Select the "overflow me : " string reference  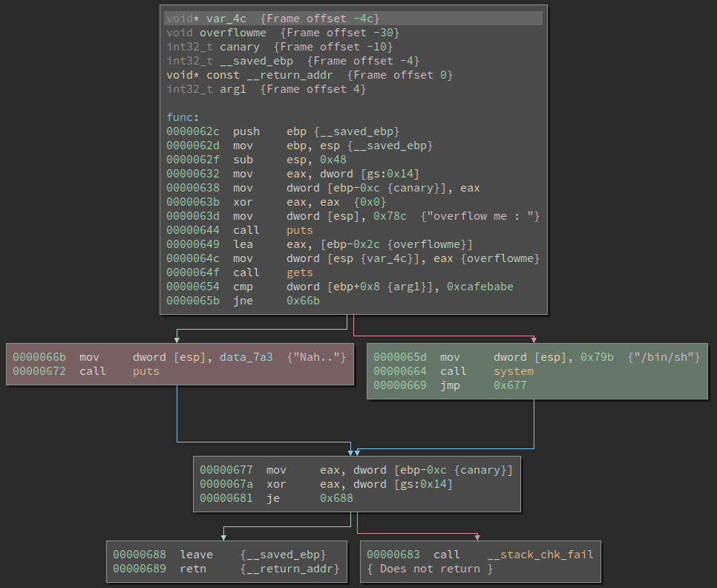point(484,216)
